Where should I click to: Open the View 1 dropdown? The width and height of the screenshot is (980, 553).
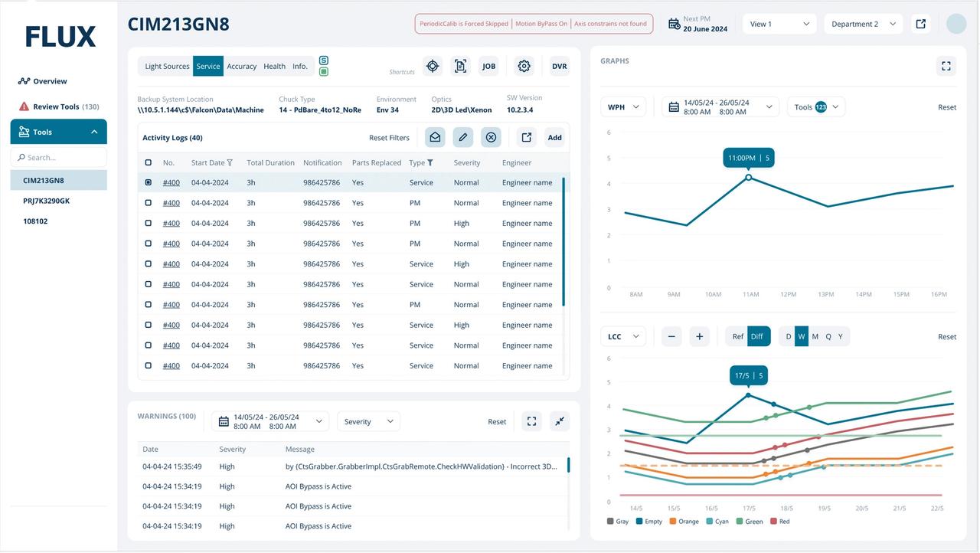(779, 24)
